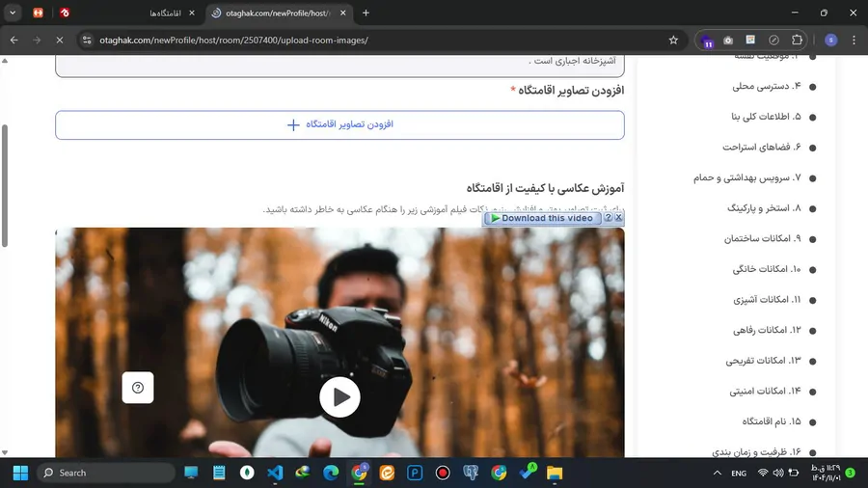Image resolution: width=868 pixels, height=488 pixels.
Task: Go to step ۷ سرویس بهداشتی و حمام
Action: (x=747, y=177)
